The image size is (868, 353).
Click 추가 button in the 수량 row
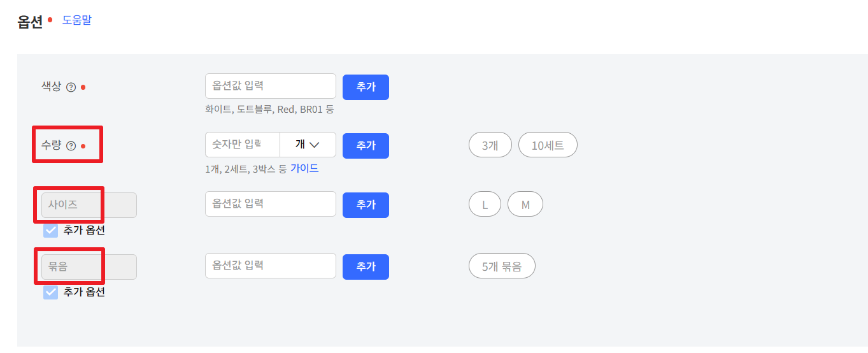click(366, 145)
